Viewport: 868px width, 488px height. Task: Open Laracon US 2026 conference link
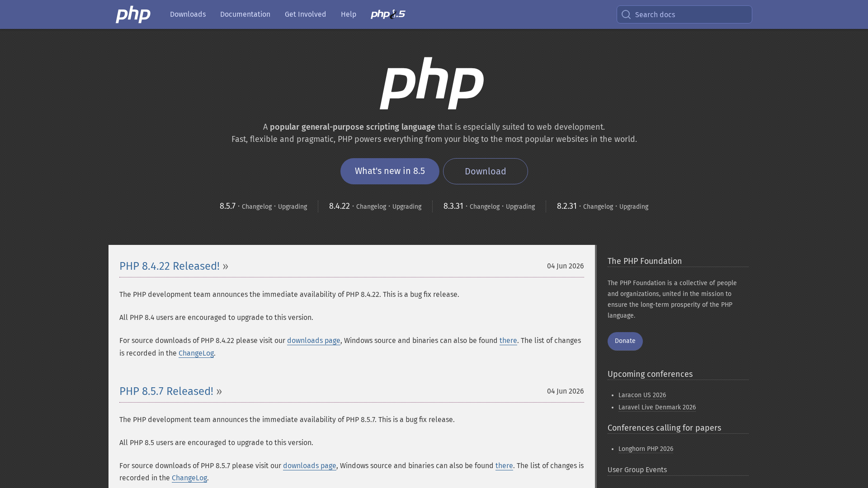point(642,395)
